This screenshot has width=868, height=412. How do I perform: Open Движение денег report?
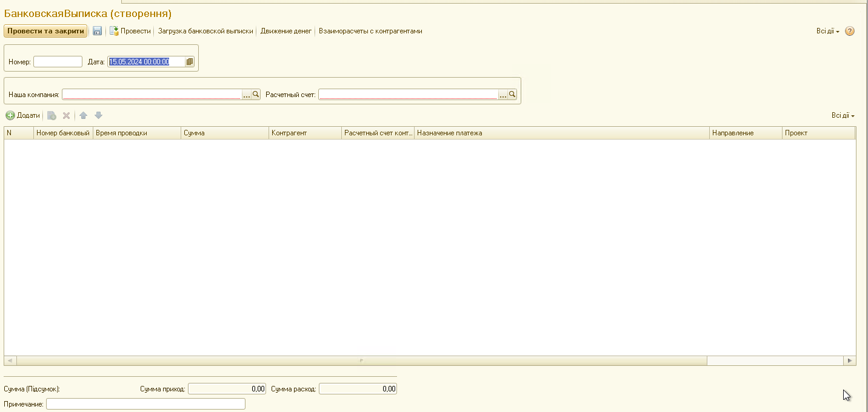point(285,31)
